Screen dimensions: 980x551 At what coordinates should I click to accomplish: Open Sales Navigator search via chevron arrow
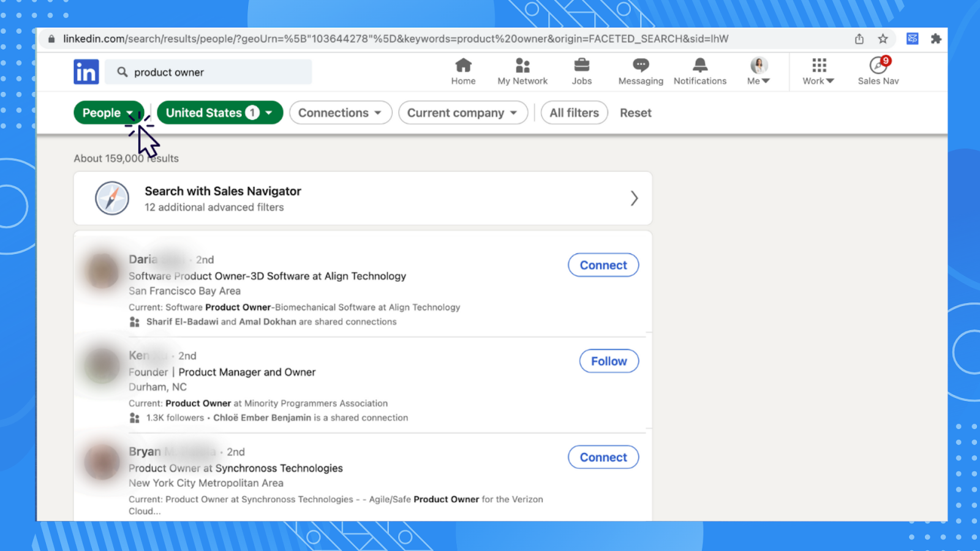(x=634, y=198)
